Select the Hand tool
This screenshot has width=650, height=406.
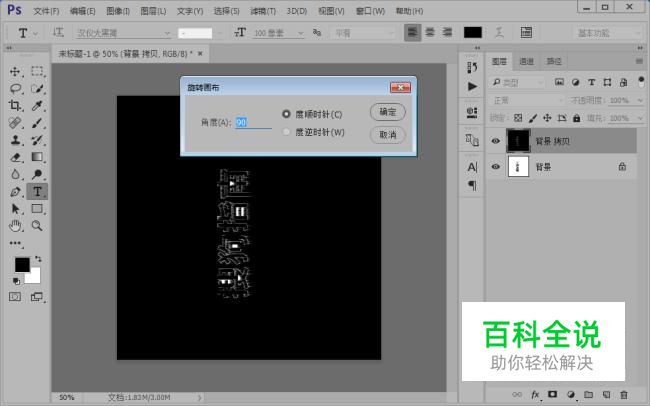point(15,226)
